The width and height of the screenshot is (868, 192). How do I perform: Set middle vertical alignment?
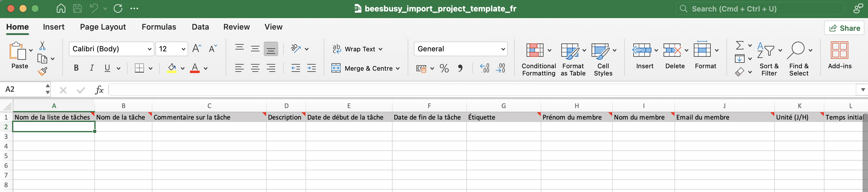click(255, 49)
